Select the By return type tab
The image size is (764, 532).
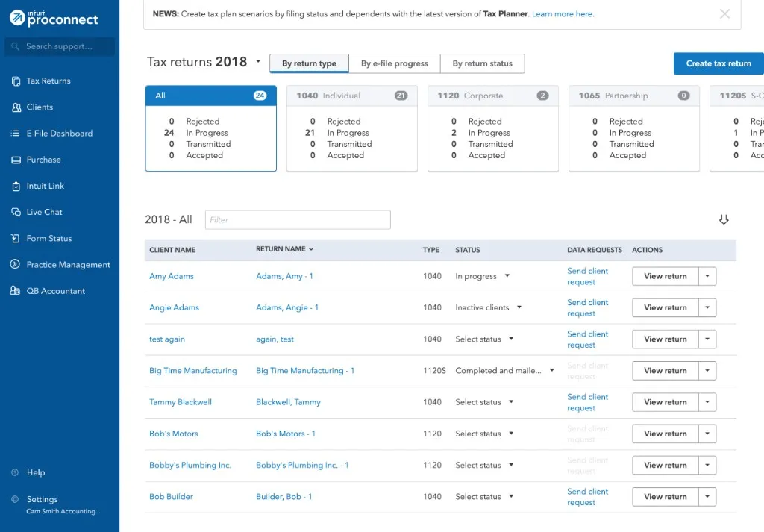tap(310, 64)
